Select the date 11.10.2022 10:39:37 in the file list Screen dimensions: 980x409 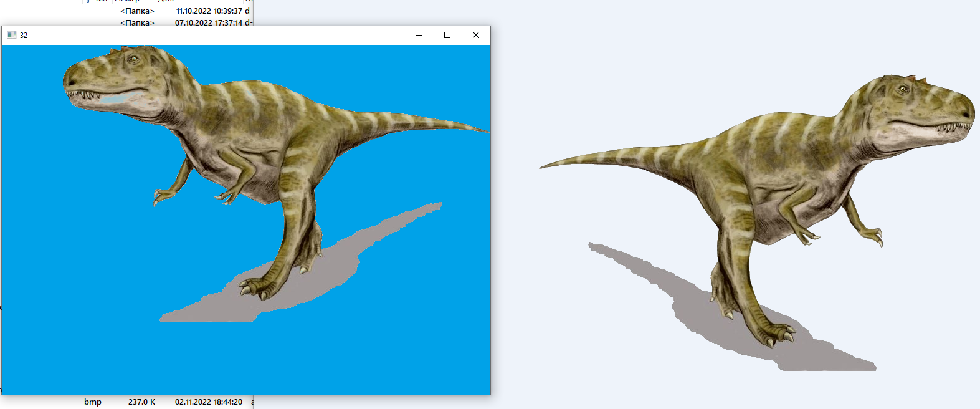tap(209, 11)
